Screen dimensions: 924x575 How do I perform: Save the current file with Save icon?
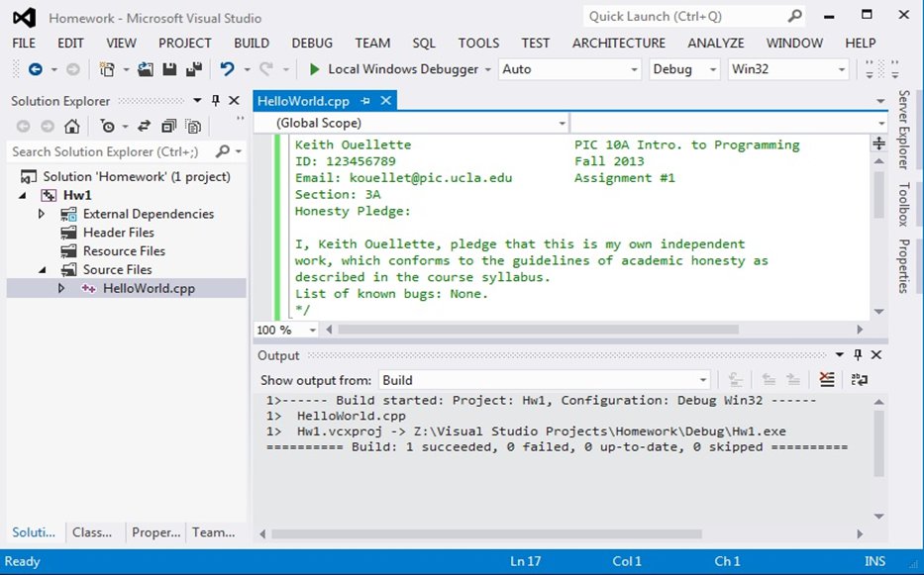click(169, 69)
